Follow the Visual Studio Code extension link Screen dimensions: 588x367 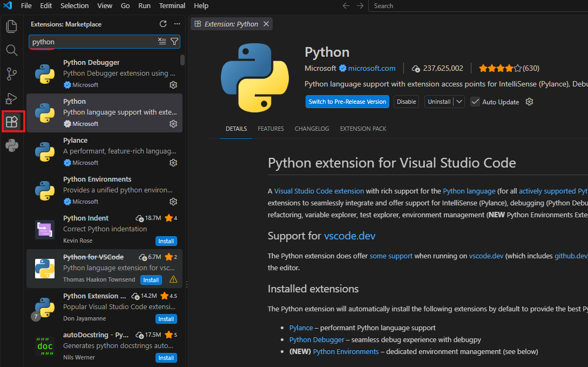tap(319, 191)
